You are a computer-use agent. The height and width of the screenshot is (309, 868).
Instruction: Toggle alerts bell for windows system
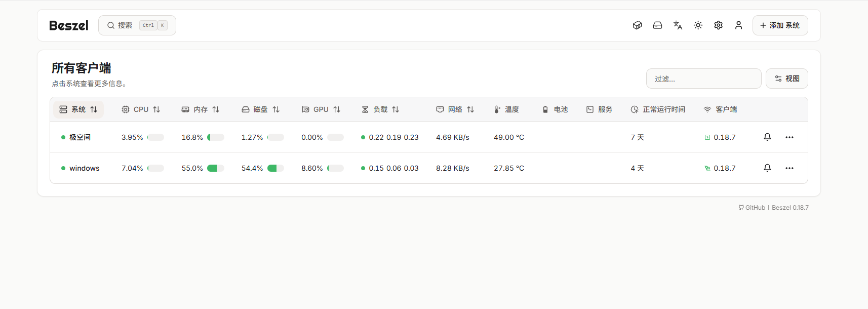click(767, 168)
